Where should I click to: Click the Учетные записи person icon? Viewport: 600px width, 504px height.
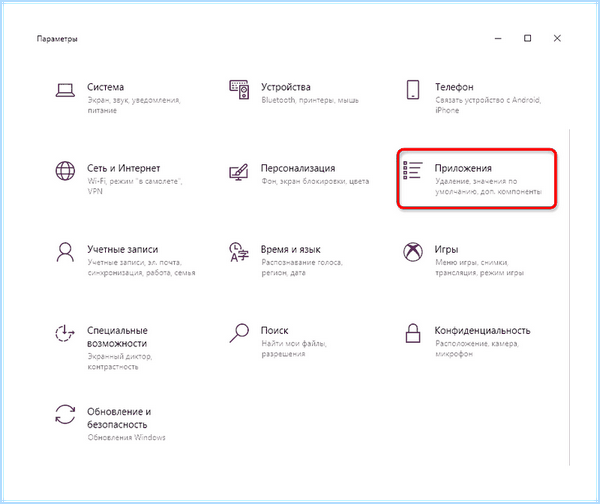click(65, 252)
